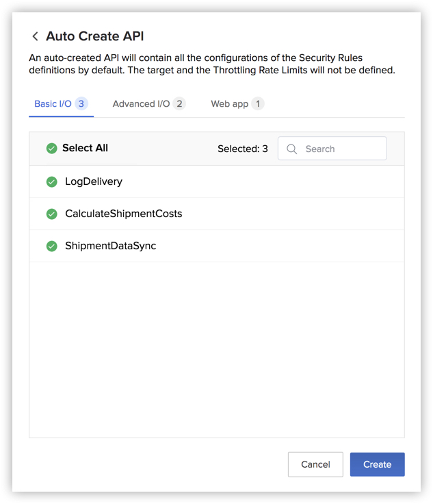This screenshot has width=433, height=504.
Task: Uncheck the ShipmentDataSync checkmark
Action: pyautogui.click(x=51, y=246)
